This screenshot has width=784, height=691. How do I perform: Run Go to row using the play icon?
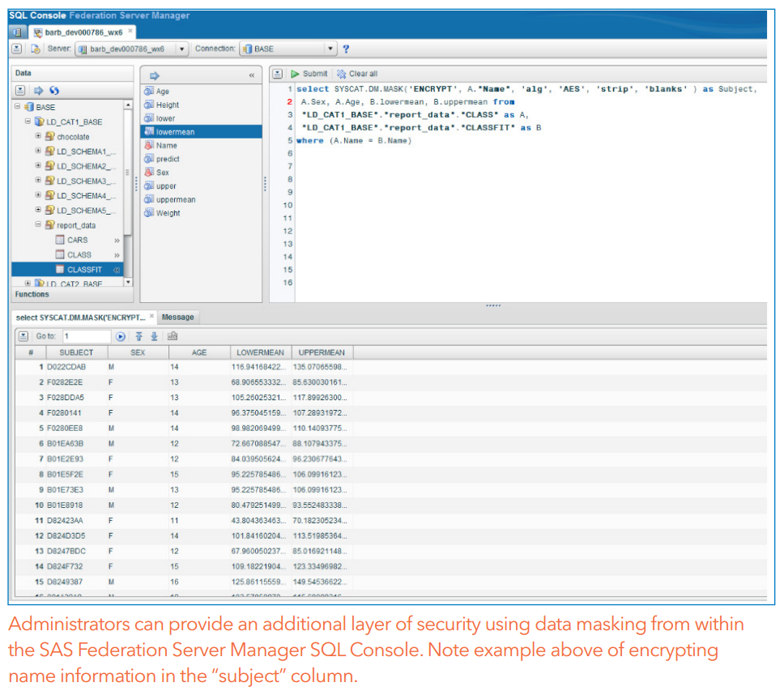[x=120, y=335]
